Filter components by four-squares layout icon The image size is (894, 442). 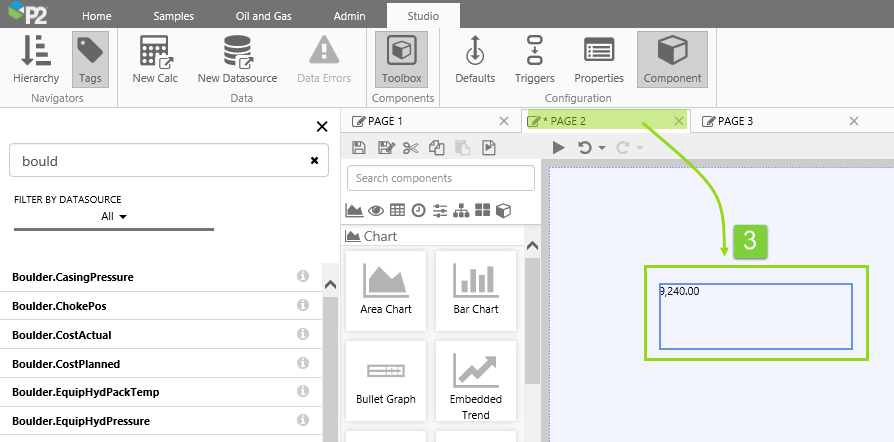[x=482, y=210]
